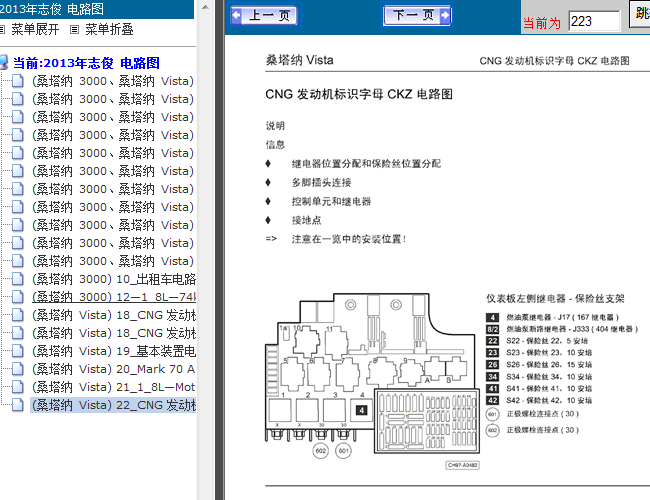Open tree item (桑塔纳 3000) 12—1 8L—74
The height and width of the screenshot is (500, 650).
click(x=114, y=297)
